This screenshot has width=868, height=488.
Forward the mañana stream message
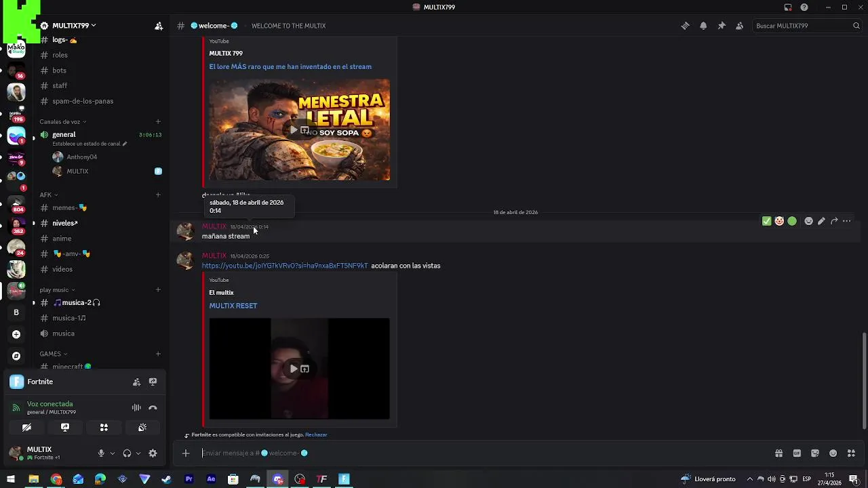click(834, 221)
